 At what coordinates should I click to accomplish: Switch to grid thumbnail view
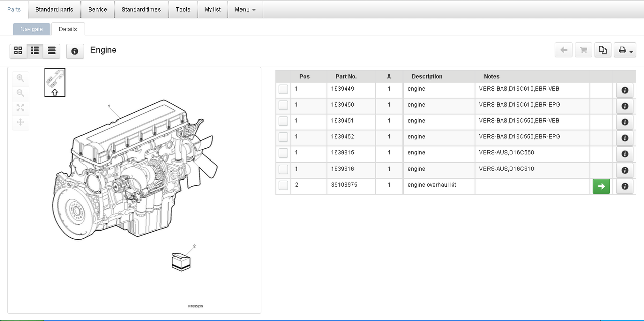[x=18, y=51]
